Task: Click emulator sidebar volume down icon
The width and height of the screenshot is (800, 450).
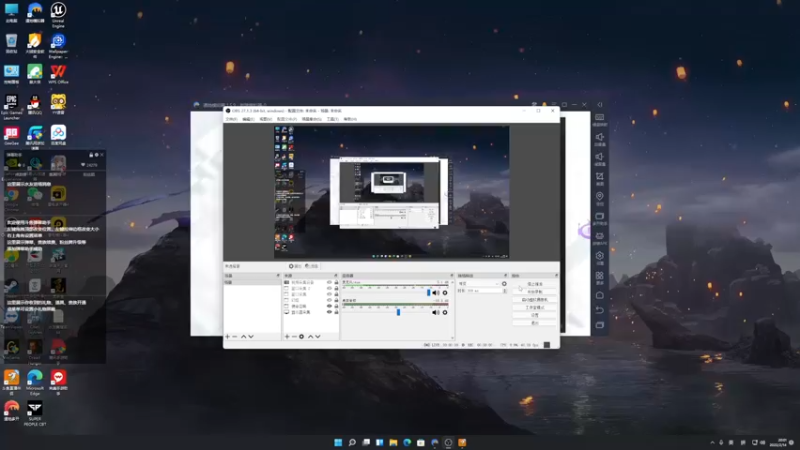Action: 599,157
